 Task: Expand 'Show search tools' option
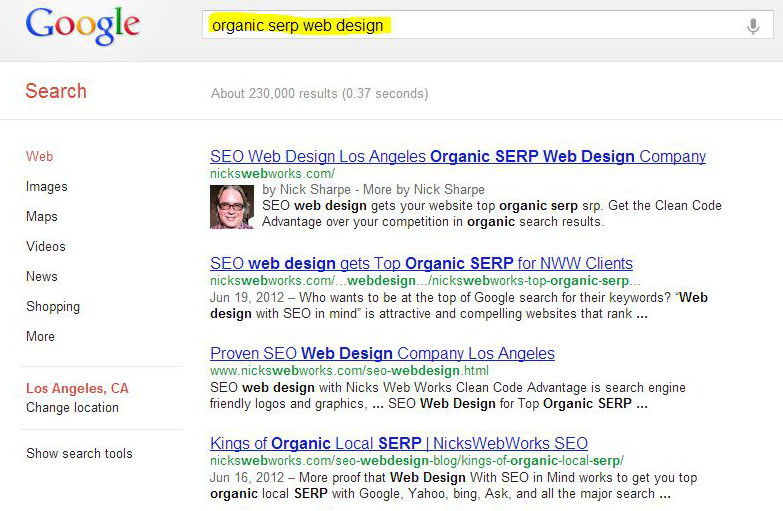(79, 454)
